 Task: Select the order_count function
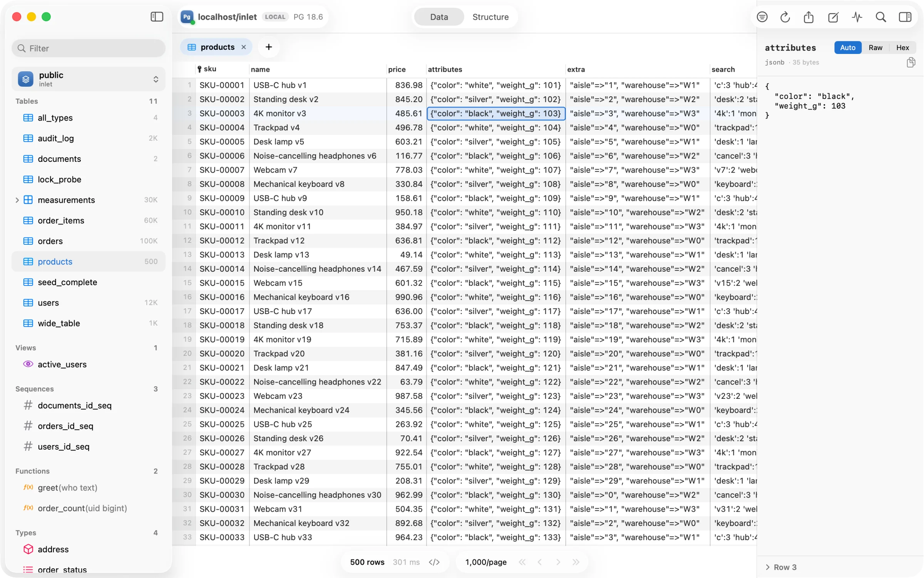pos(89,508)
